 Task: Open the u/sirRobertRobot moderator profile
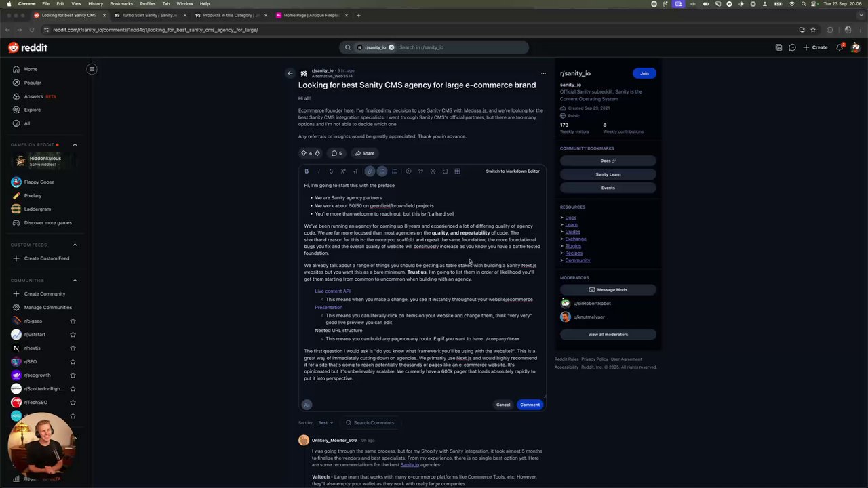592,304
